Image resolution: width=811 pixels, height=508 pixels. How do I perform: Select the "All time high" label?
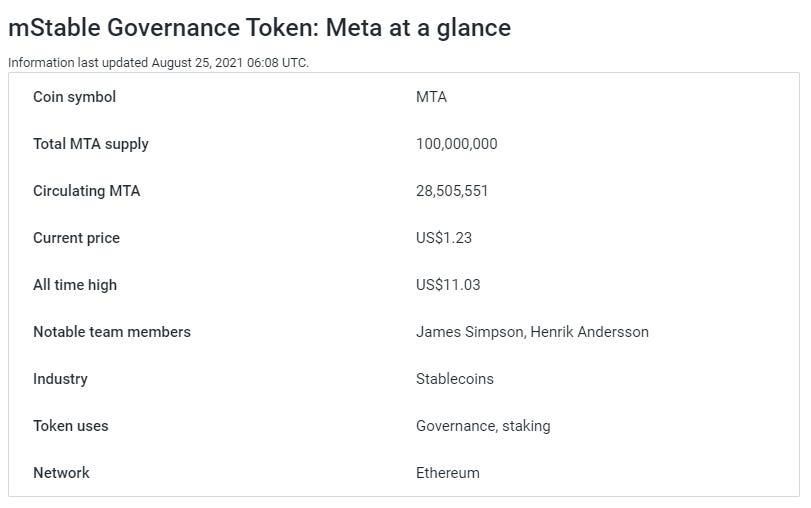pos(75,285)
